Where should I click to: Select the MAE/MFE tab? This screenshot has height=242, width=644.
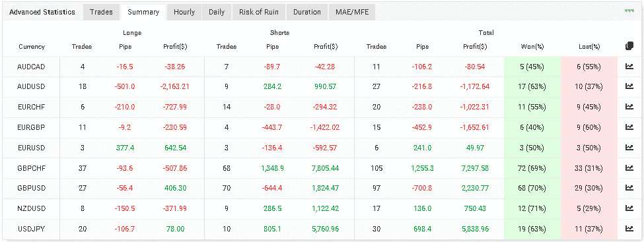click(x=352, y=13)
